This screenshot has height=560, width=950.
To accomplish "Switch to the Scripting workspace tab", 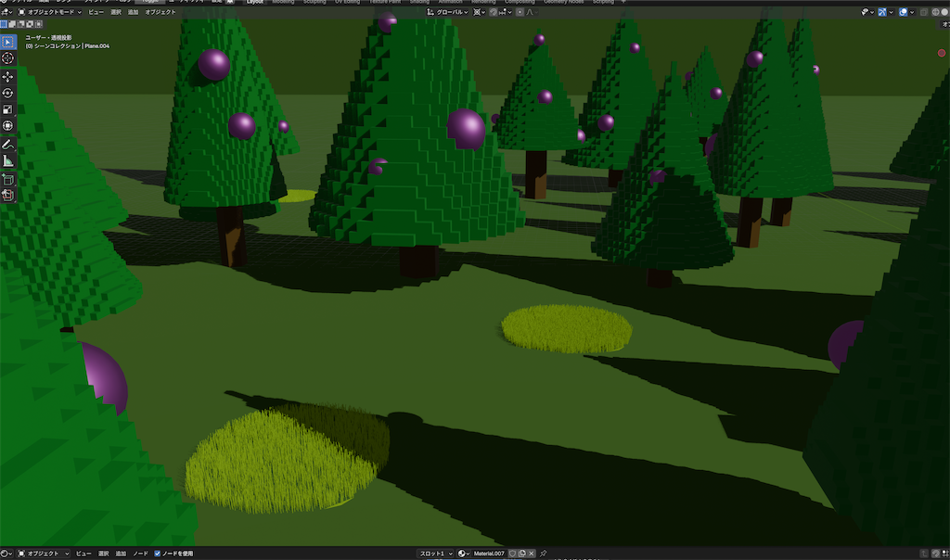I will click(603, 2).
